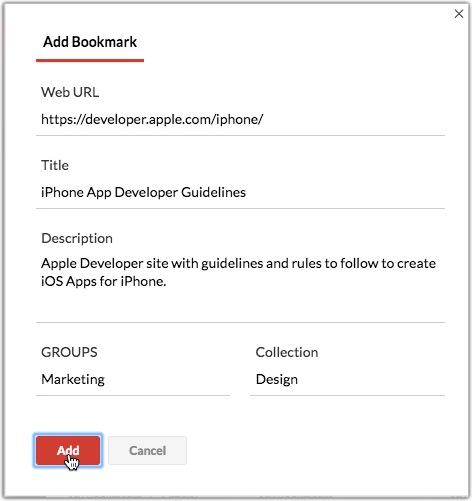Click the red Add button
The width and height of the screenshot is (472, 501).
click(68, 451)
